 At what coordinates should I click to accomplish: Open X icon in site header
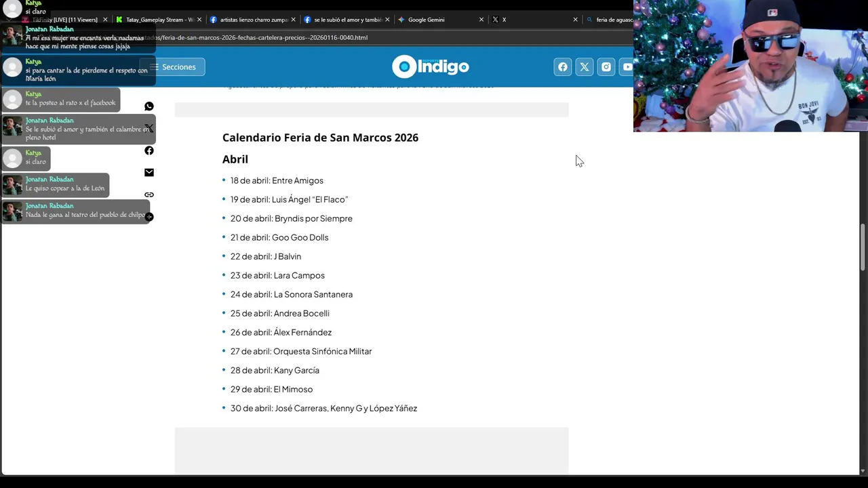pyautogui.click(x=585, y=66)
